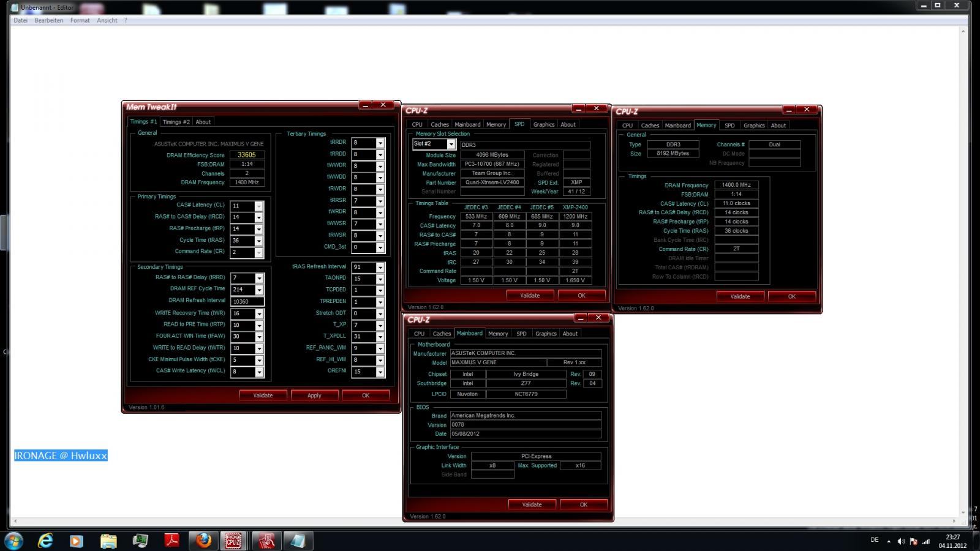Open Adobe Reader from the taskbar
This screenshot has height=551, width=980.
[x=172, y=541]
